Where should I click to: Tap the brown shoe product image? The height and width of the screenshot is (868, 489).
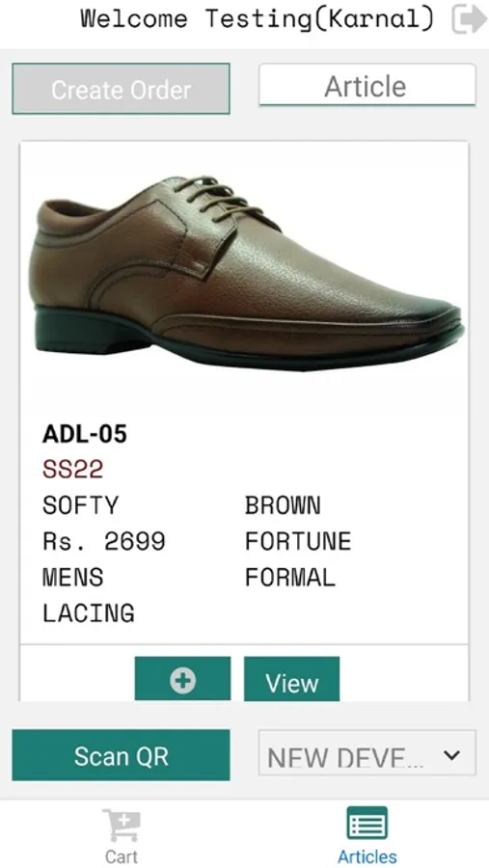pos(247,273)
